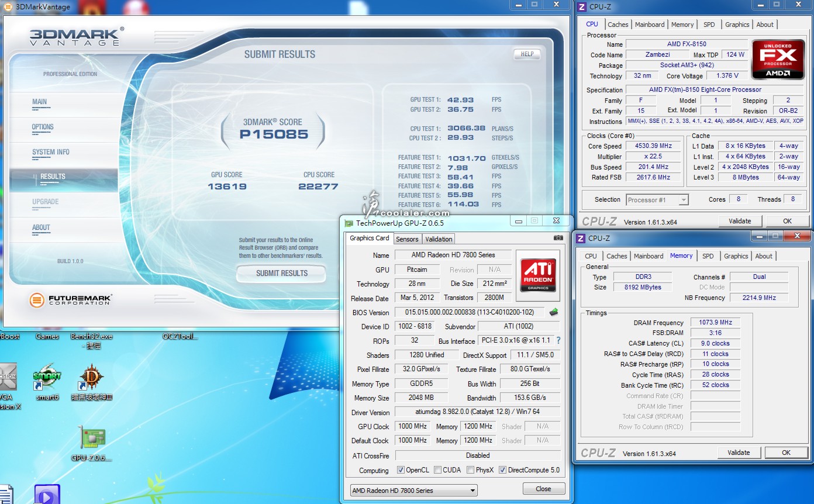This screenshot has height=504, width=814.
Task: Click the Multiplier x 22.5 value
Action: (x=654, y=157)
